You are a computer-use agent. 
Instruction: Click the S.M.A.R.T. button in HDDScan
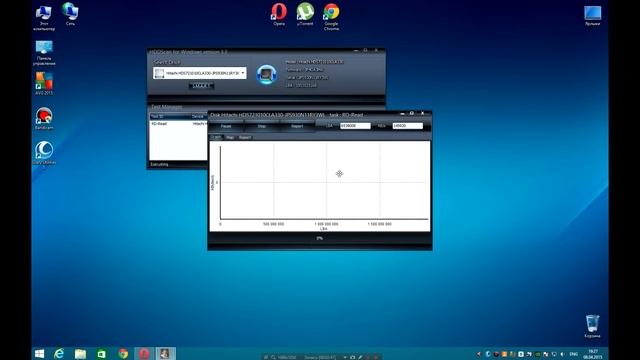(201, 86)
